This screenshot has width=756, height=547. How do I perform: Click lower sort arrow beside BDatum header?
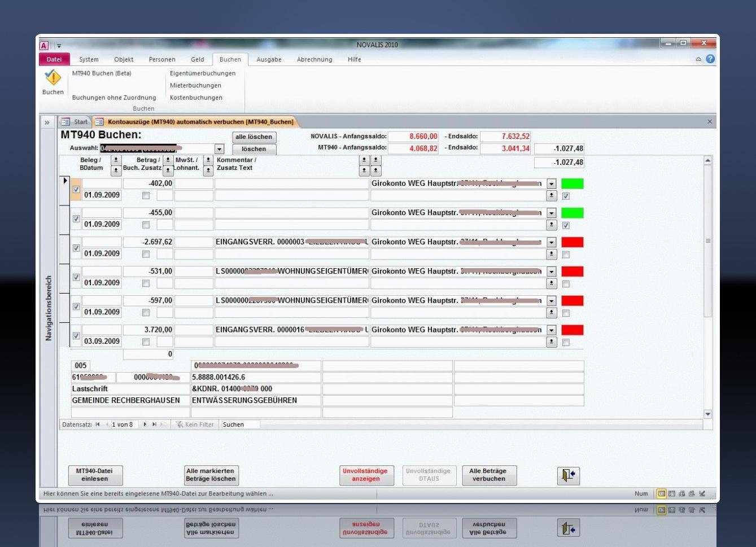click(116, 170)
